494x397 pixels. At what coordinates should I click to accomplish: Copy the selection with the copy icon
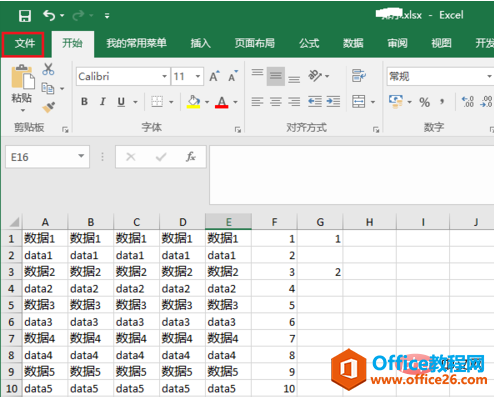tap(48, 88)
